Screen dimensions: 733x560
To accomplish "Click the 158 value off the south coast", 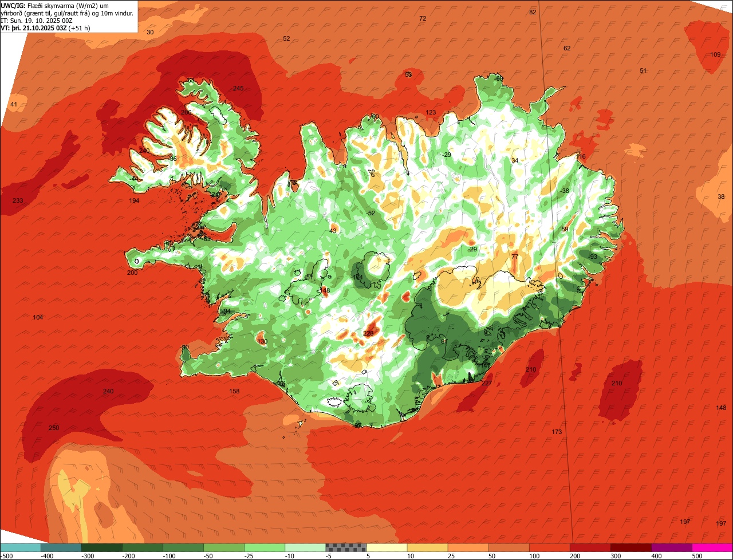I will click(234, 391).
